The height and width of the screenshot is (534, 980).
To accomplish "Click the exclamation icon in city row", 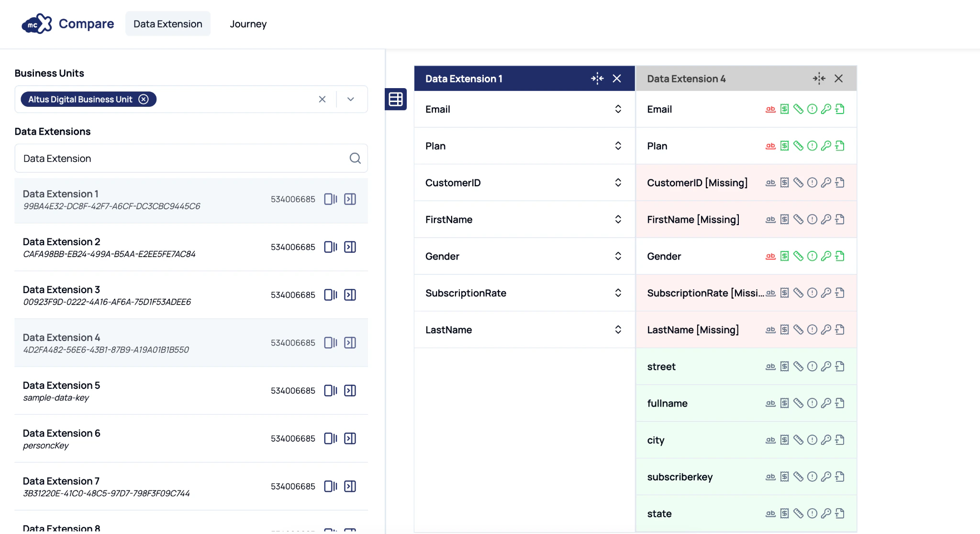I will [x=812, y=440].
